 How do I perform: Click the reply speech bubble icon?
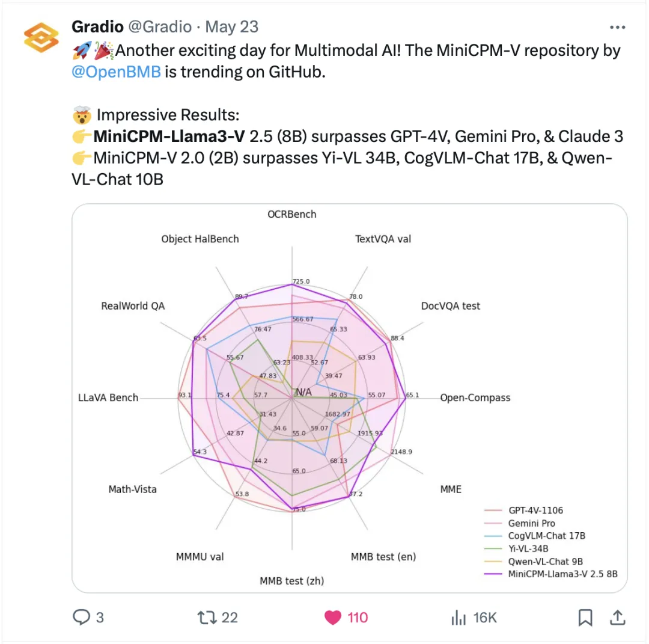point(81,617)
